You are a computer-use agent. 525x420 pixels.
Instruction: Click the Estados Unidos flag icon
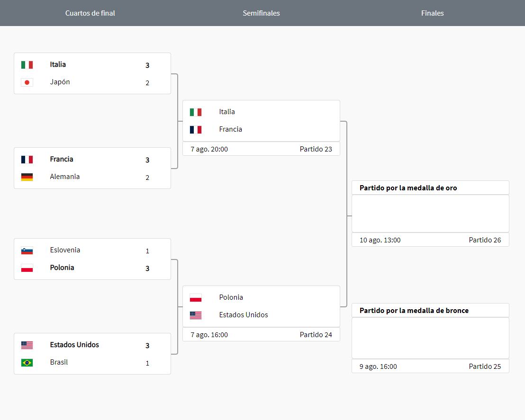(27, 345)
